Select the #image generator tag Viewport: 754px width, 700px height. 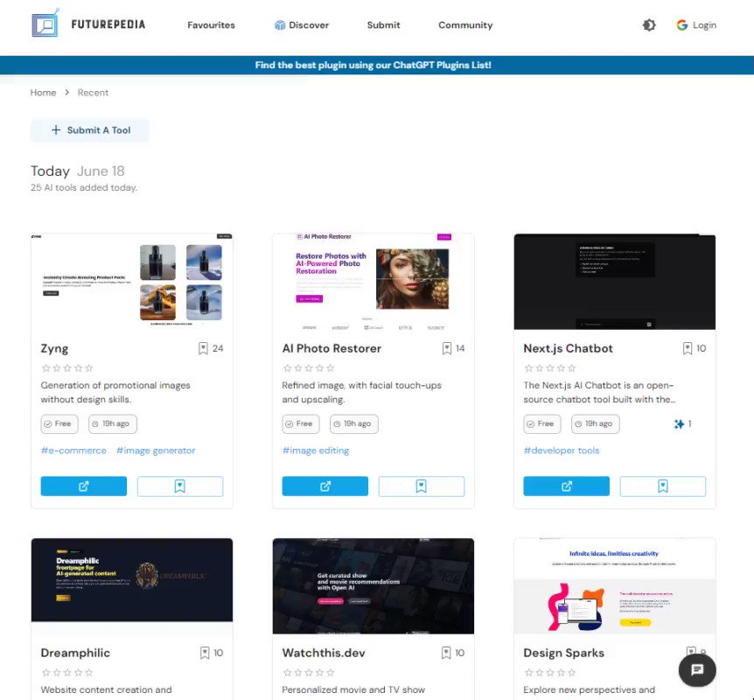click(x=156, y=451)
